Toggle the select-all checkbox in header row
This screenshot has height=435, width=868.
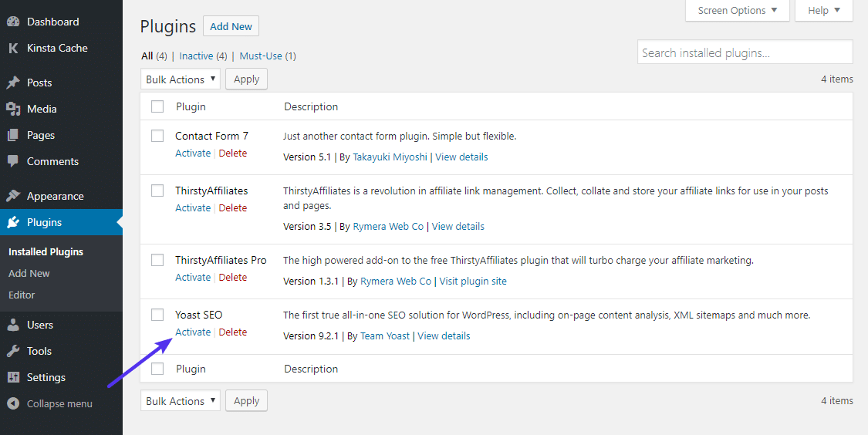(x=157, y=106)
